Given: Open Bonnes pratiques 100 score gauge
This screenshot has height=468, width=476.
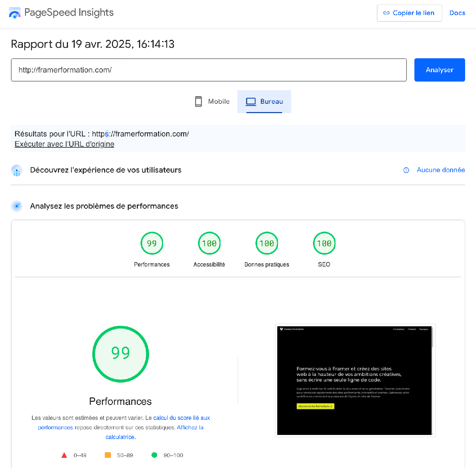Looking at the screenshot, I should coord(267,243).
